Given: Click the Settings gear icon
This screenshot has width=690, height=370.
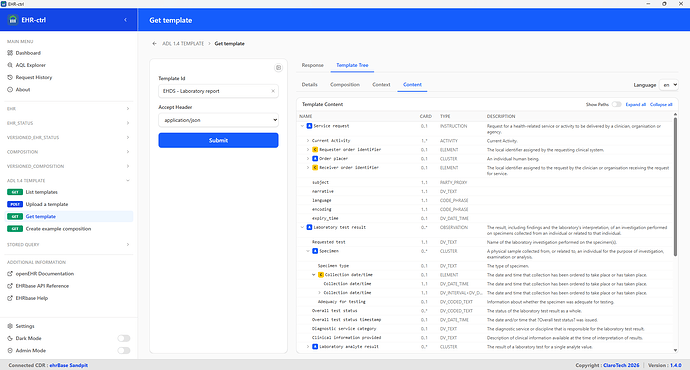Looking at the screenshot, I should pyautogui.click(x=10, y=326).
